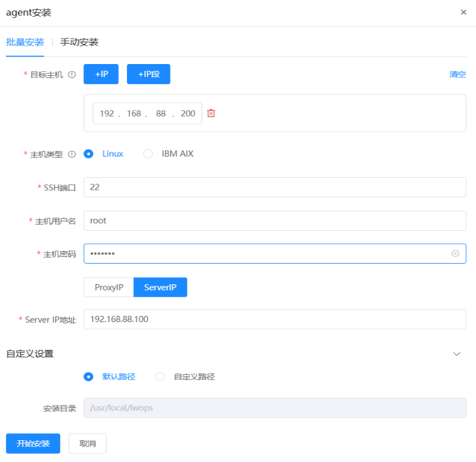This screenshot has width=476, height=462.
Task: Select the Linux host type radio
Action: pyautogui.click(x=88, y=154)
